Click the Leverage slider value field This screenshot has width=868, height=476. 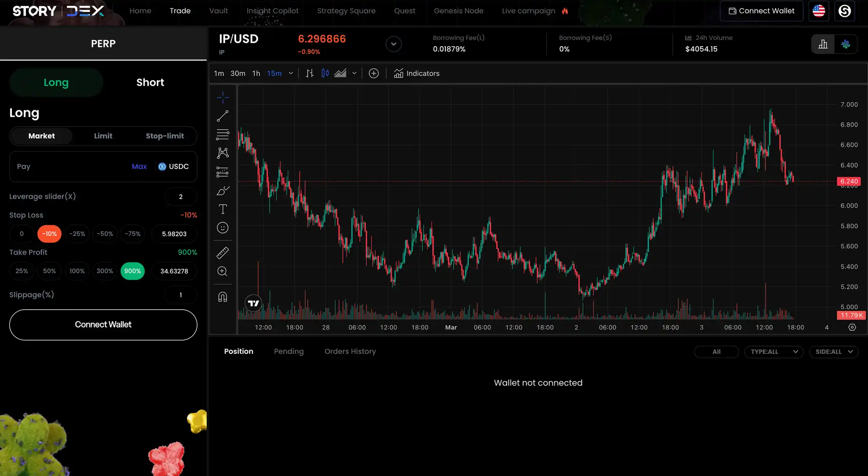click(x=181, y=197)
